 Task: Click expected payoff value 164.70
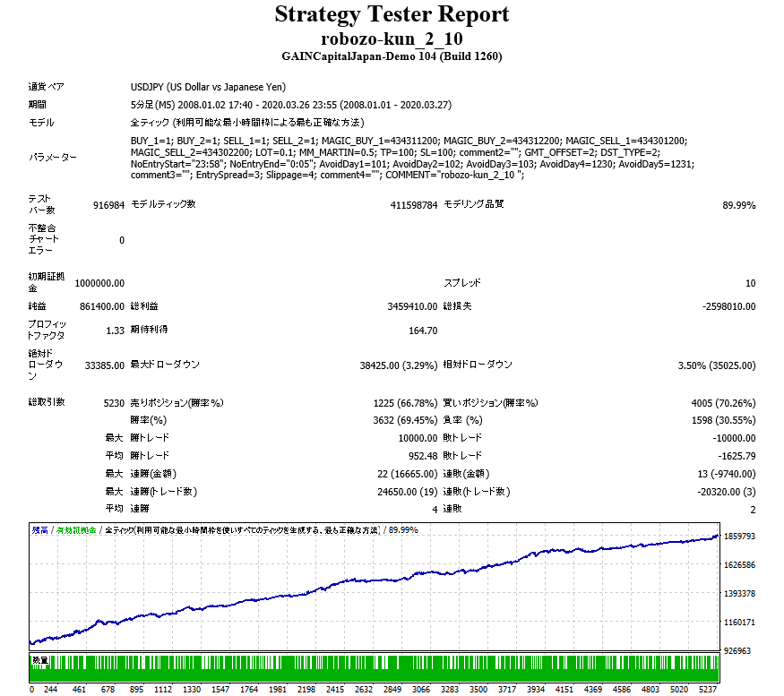coord(423,331)
